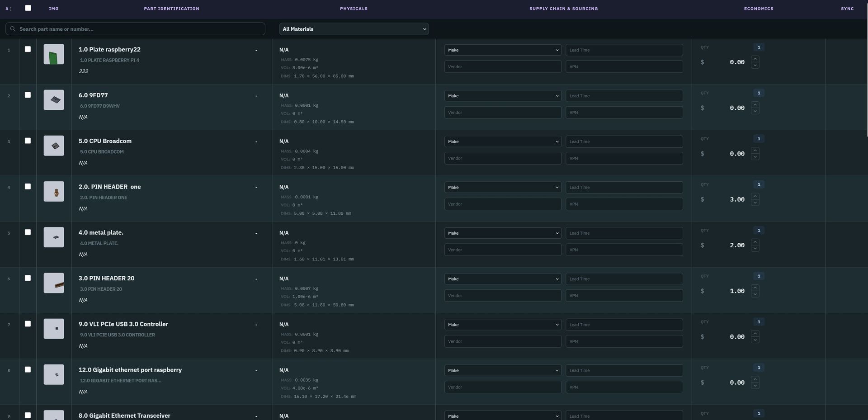Decrease price for 5.0 CPU Broadcom
The height and width of the screenshot is (420, 868).
tap(755, 157)
